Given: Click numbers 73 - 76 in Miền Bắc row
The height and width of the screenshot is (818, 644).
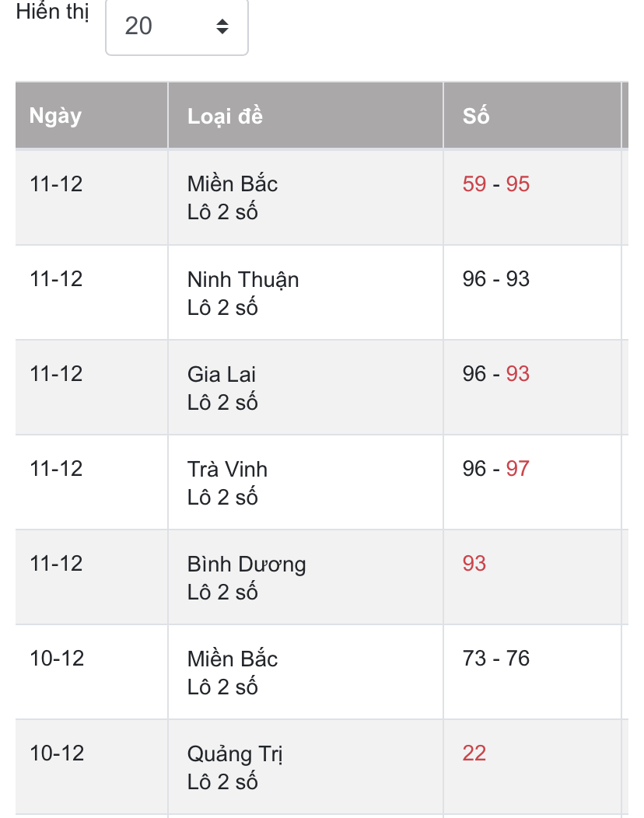Looking at the screenshot, I should 495,659.
